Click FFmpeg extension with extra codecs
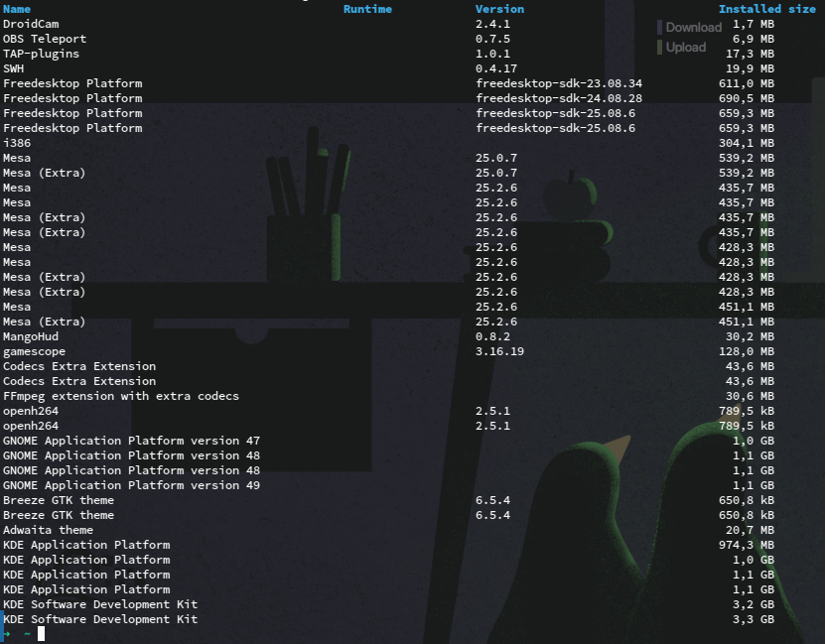 (121, 396)
